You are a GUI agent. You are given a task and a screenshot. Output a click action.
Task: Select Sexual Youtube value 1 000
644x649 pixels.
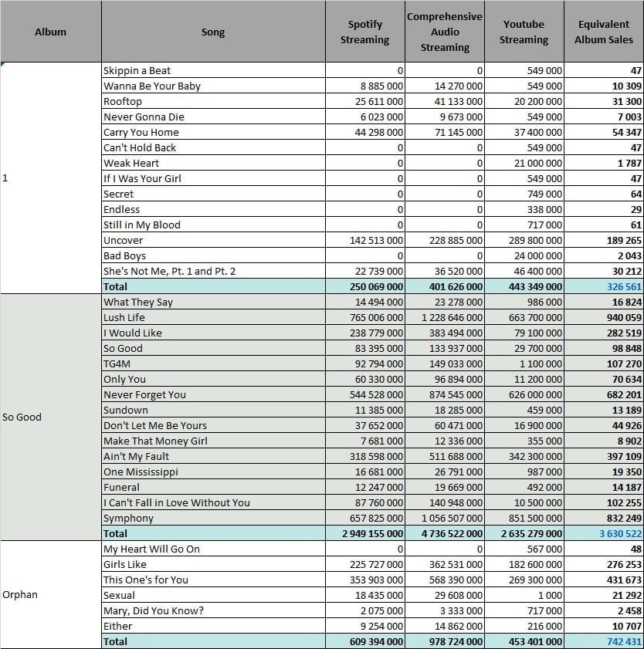click(x=524, y=595)
